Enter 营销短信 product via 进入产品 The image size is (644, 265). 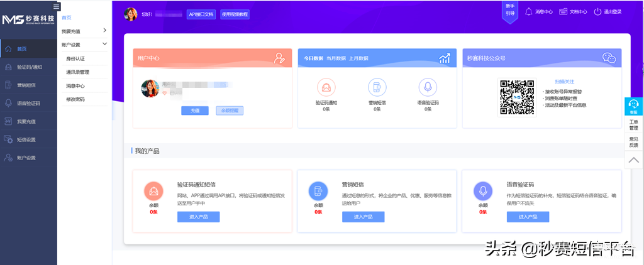(x=363, y=217)
